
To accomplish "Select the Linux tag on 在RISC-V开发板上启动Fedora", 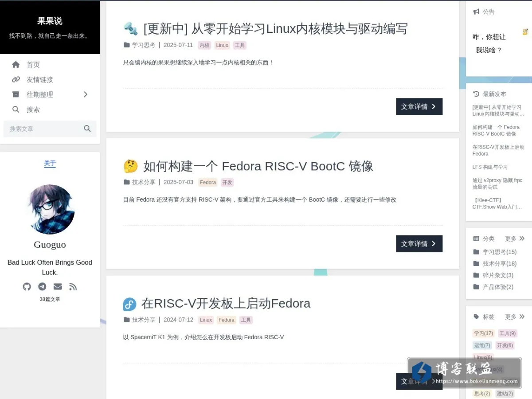I will click(x=206, y=320).
